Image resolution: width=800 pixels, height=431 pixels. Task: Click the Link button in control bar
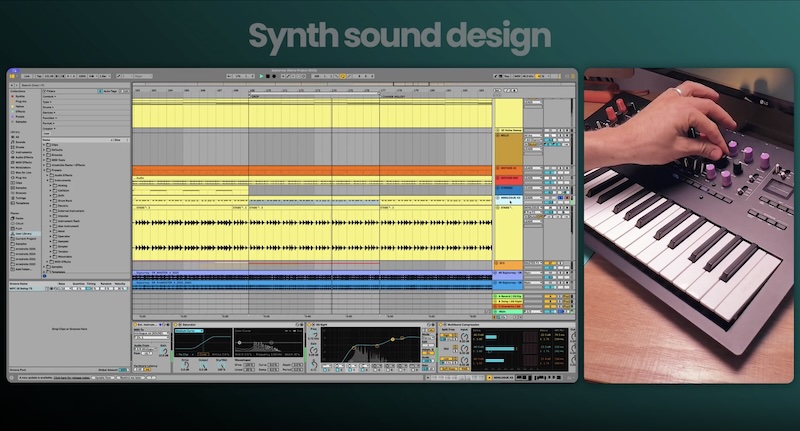pos(27,75)
